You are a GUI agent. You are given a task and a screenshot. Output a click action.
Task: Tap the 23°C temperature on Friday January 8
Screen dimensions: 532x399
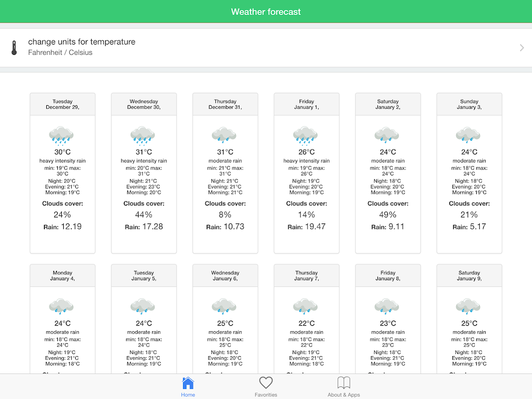click(x=388, y=323)
